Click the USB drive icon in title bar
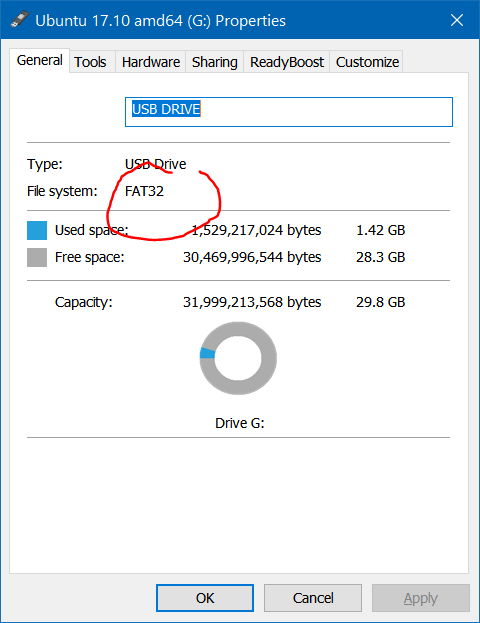The width and height of the screenshot is (480, 623). coord(19,20)
